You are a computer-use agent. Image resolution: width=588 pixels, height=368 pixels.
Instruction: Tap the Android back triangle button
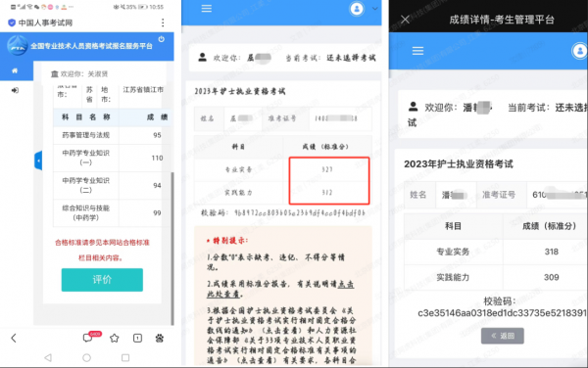[48, 357]
